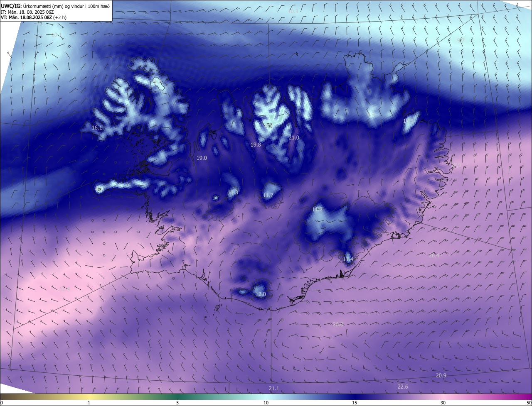
Task: Click the 10.3 value at the top
Action: (293, 11)
